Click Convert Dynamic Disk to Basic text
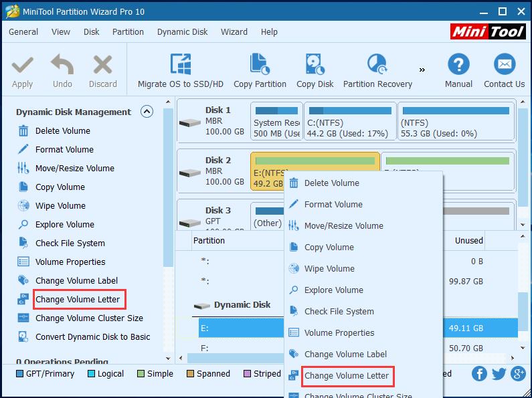Screen dimensions: 532x398 click(x=92, y=337)
